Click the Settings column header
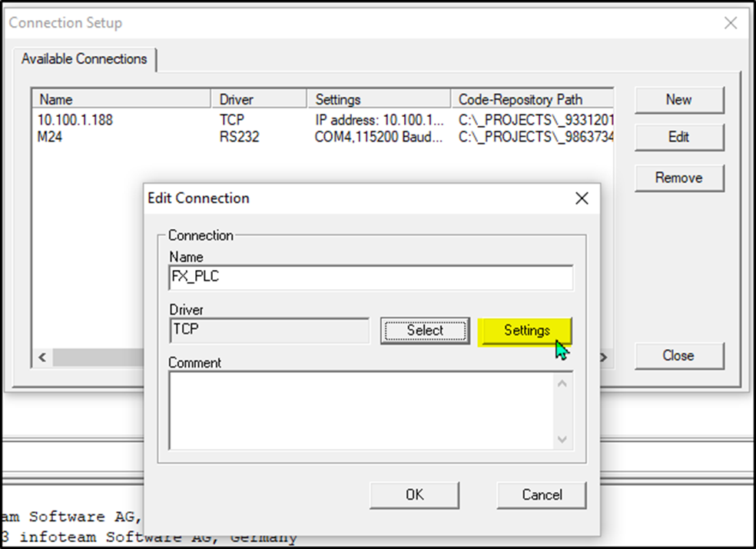The width and height of the screenshot is (756, 549). [x=379, y=99]
